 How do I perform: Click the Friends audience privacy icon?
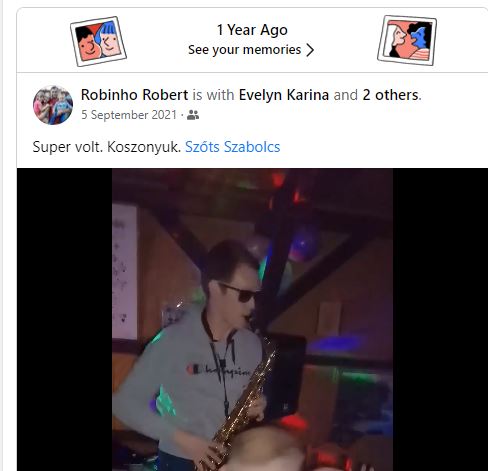tap(193, 115)
